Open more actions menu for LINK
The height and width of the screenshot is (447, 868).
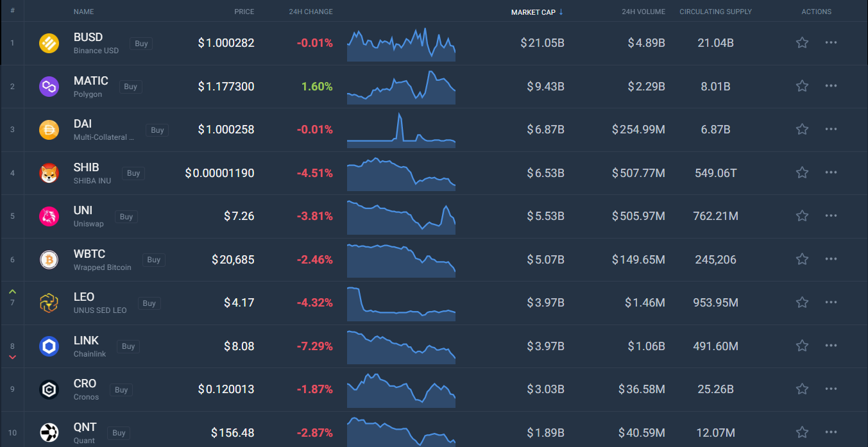coord(831,346)
